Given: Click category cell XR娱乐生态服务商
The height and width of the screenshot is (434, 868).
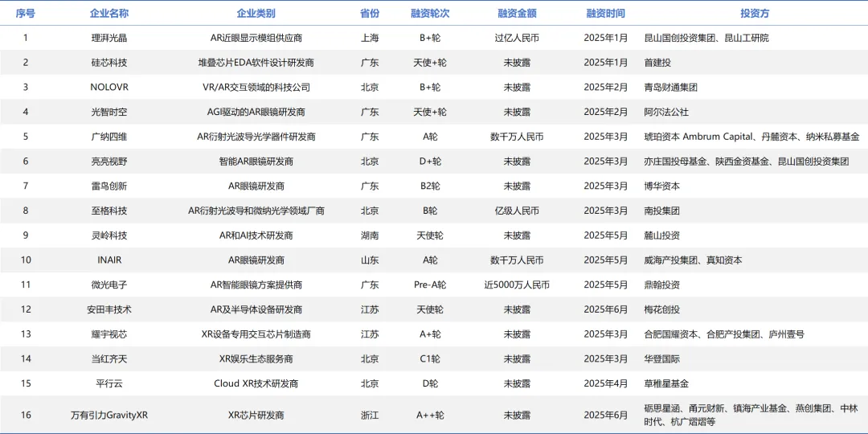Looking at the screenshot, I should pyautogui.click(x=256, y=358).
